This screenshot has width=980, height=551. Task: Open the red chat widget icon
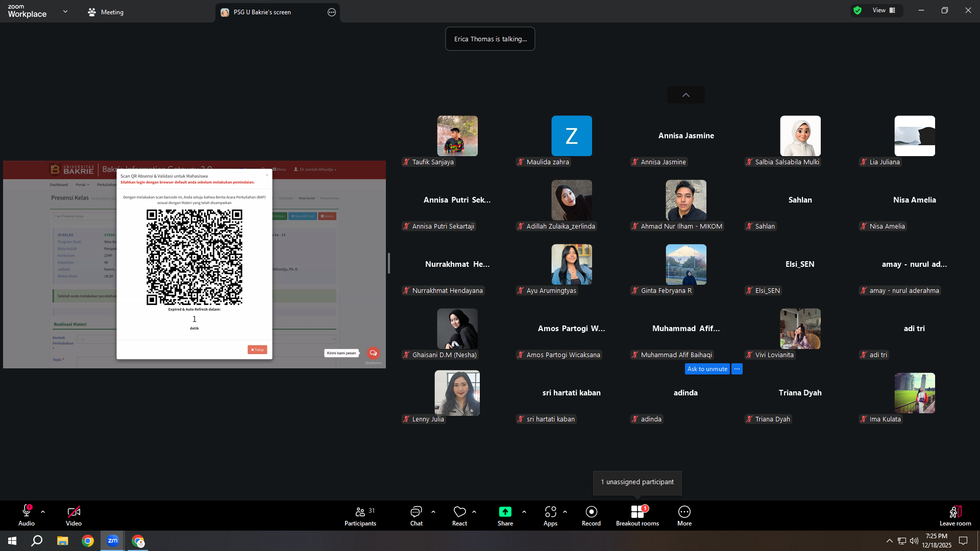pos(373,353)
